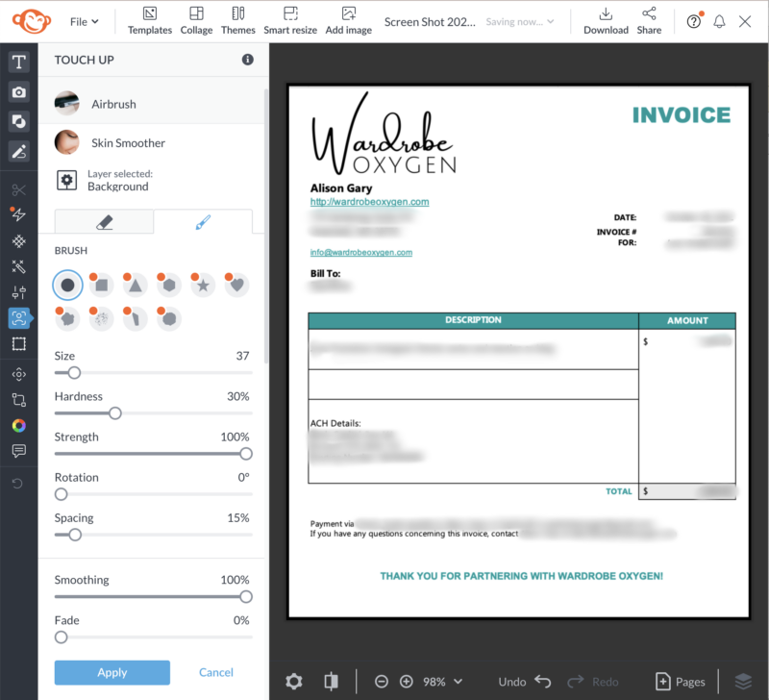Image resolution: width=769 pixels, height=700 pixels.
Task: Open the notifications bell
Action: 719,21
